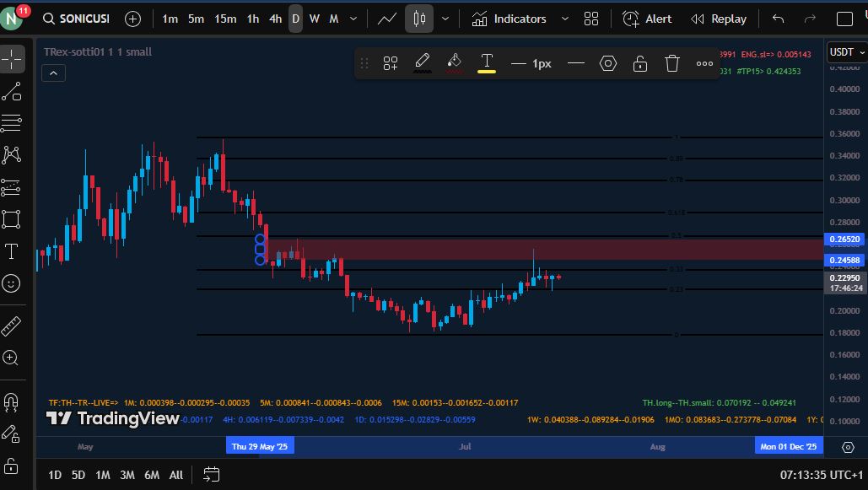Add a symbol to compare with plus icon
Viewport: 868px width, 490px height.
coord(133,19)
